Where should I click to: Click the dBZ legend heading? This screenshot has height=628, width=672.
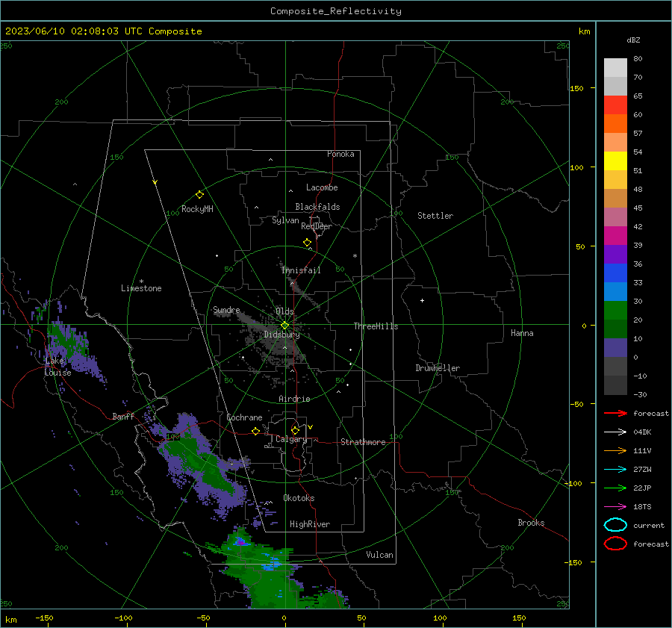(633, 40)
